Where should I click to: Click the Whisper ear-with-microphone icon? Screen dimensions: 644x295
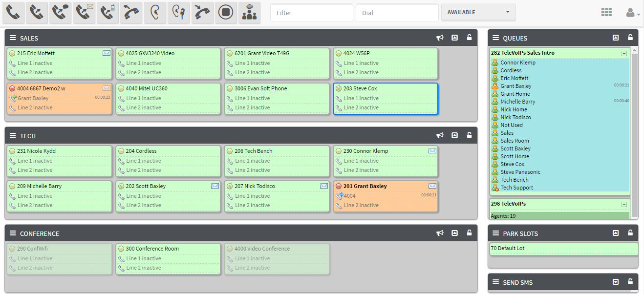(x=177, y=12)
